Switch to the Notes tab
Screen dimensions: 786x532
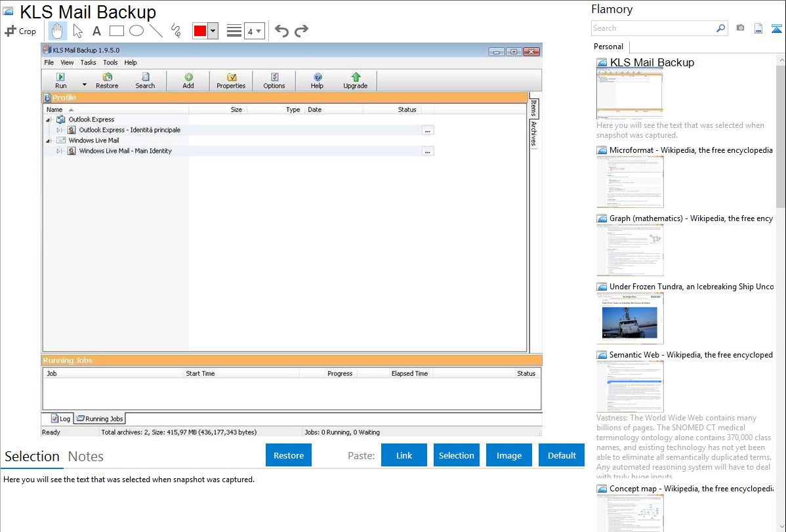click(86, 457)
